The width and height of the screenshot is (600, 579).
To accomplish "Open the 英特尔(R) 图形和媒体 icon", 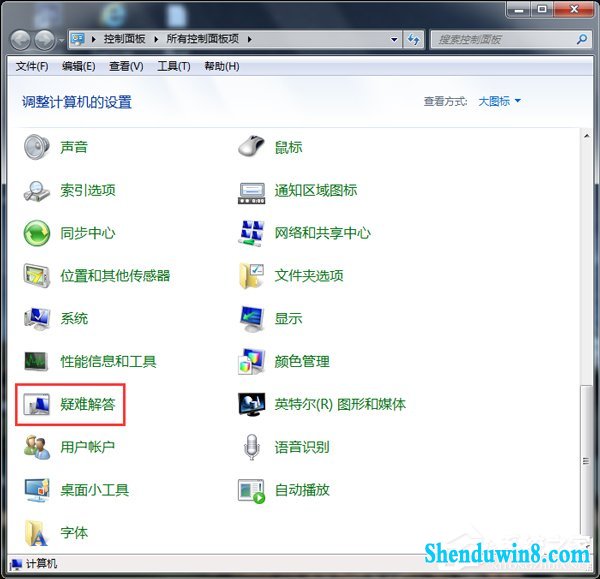I will pos(251,404).
